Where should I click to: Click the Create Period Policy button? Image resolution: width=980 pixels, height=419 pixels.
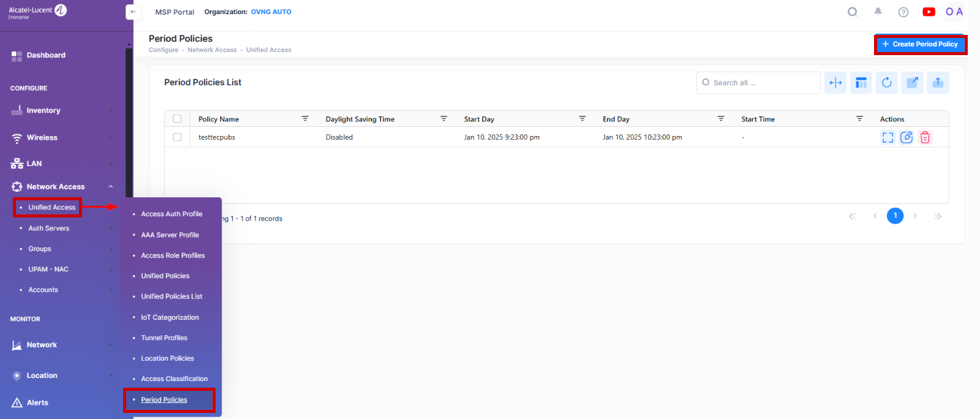920,44
